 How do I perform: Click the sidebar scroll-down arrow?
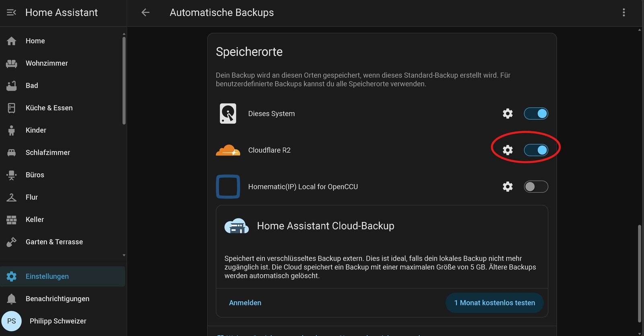coord(124,255)
